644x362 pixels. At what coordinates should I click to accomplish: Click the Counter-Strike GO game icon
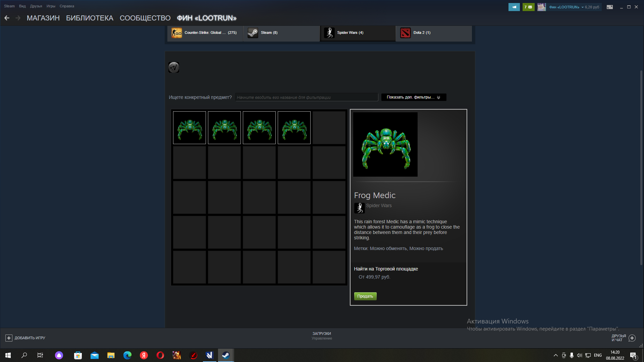[x=177, y=33]
